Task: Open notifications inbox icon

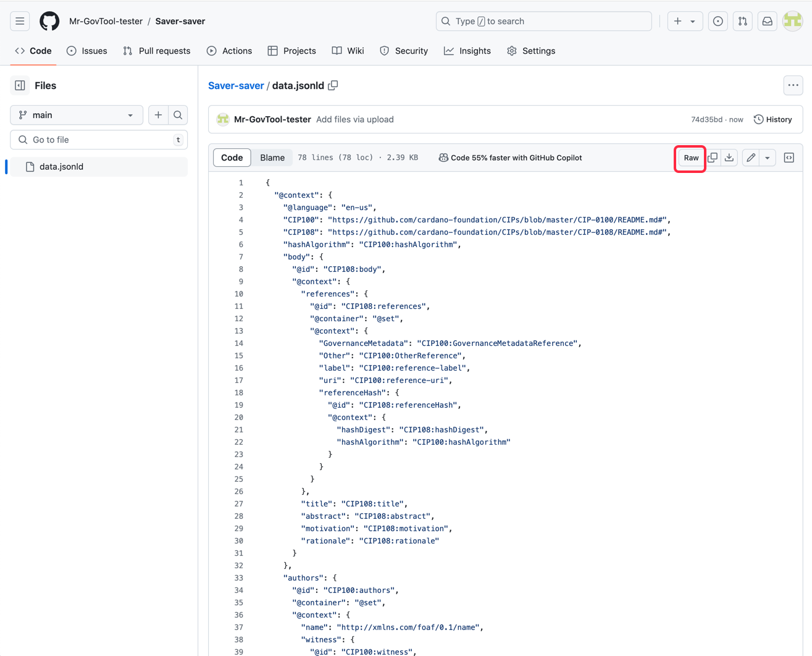Action: coord(767,21)
